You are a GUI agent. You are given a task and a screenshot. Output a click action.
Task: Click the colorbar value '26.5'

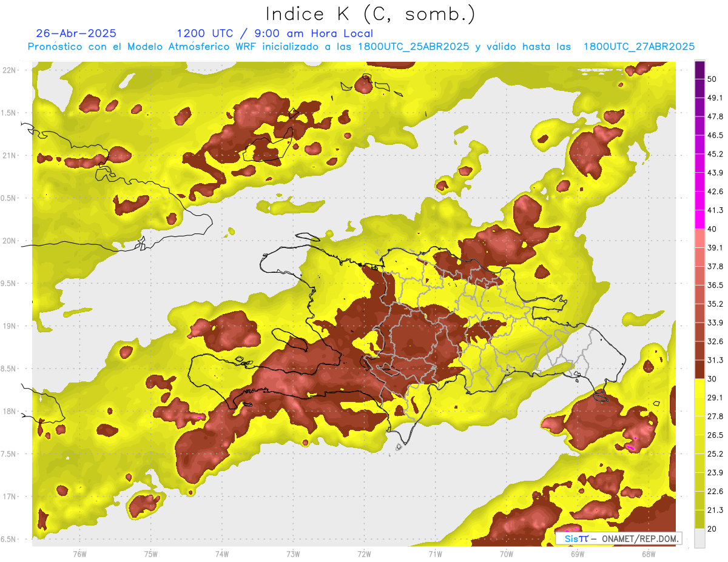pos(715,435)
